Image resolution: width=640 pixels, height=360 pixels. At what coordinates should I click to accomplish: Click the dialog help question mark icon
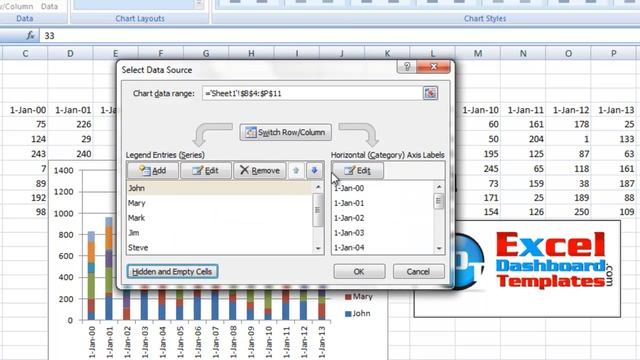[x=407, y=67]
